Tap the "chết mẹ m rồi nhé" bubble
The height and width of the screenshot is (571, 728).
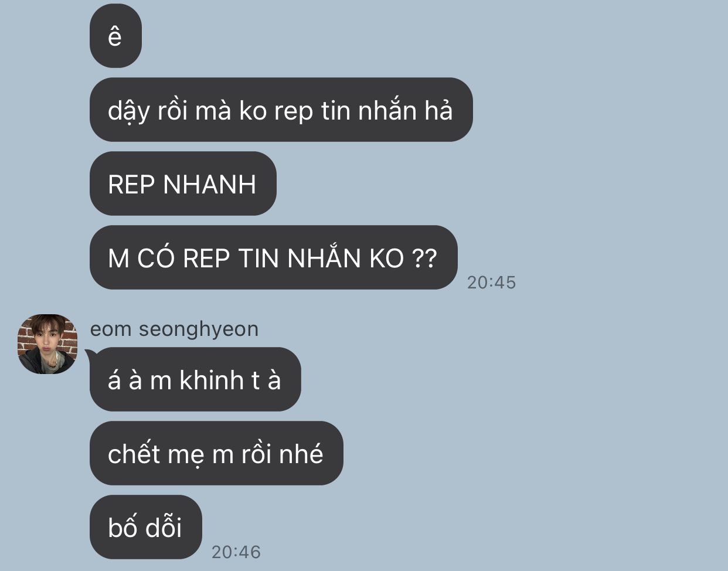[216, 453]
